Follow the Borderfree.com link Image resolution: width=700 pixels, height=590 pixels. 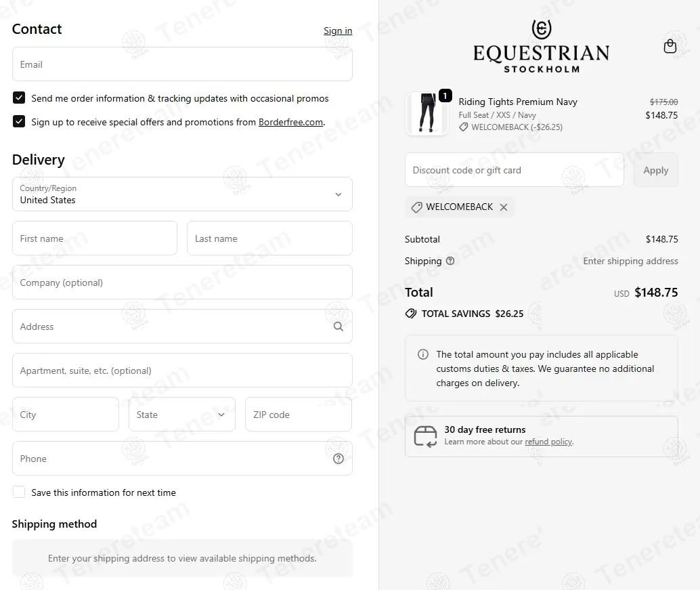click(290, 123)
